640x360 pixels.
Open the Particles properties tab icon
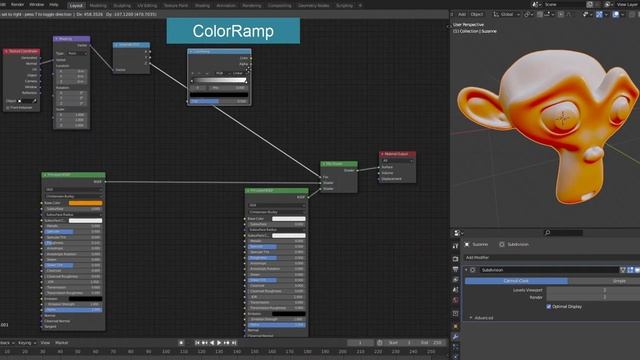point(456,347)
